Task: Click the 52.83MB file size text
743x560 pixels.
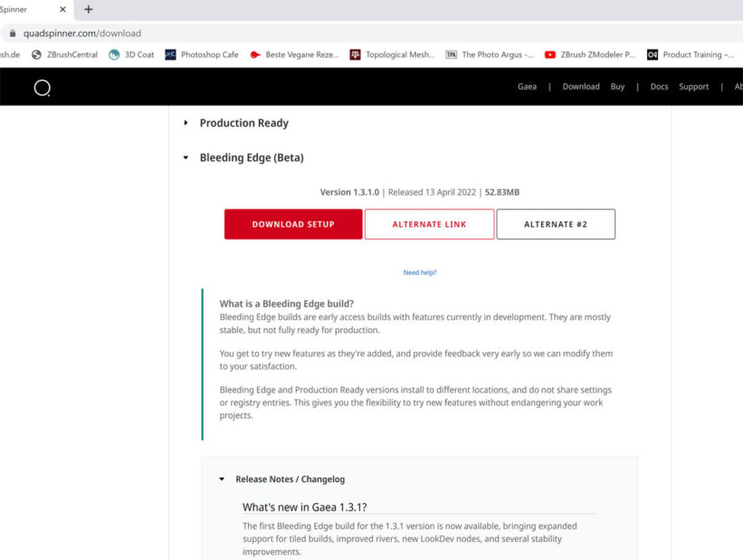Action: (x=502, y=192)
